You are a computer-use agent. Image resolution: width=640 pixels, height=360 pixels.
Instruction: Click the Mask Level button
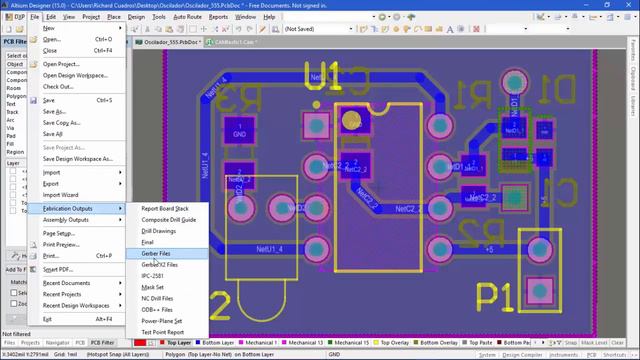(594, 343)
